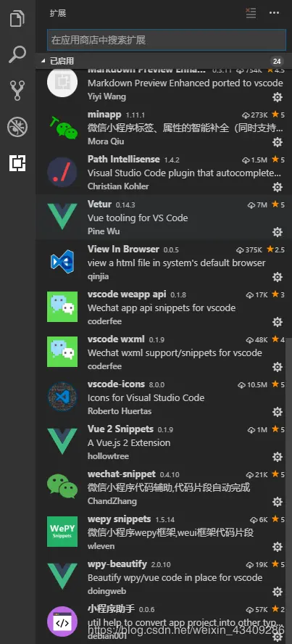Click vscode-icons download count 10.5M

[x=252, y=384]
